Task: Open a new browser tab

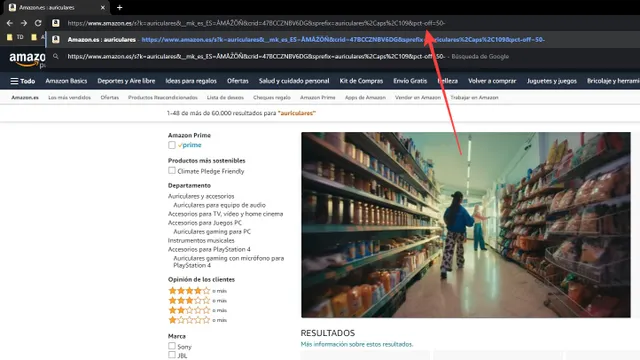Action: (x=120, y=7)
